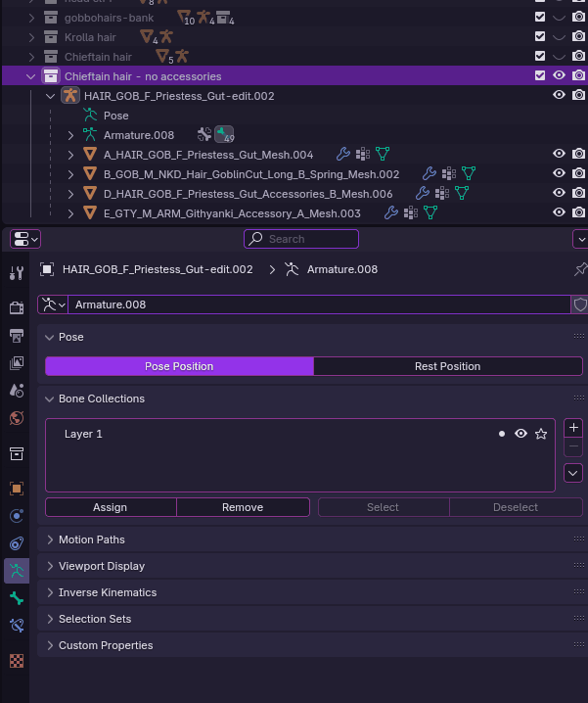Open the Tool properties tab
The image size is (588, 703).
coord(17,272)
